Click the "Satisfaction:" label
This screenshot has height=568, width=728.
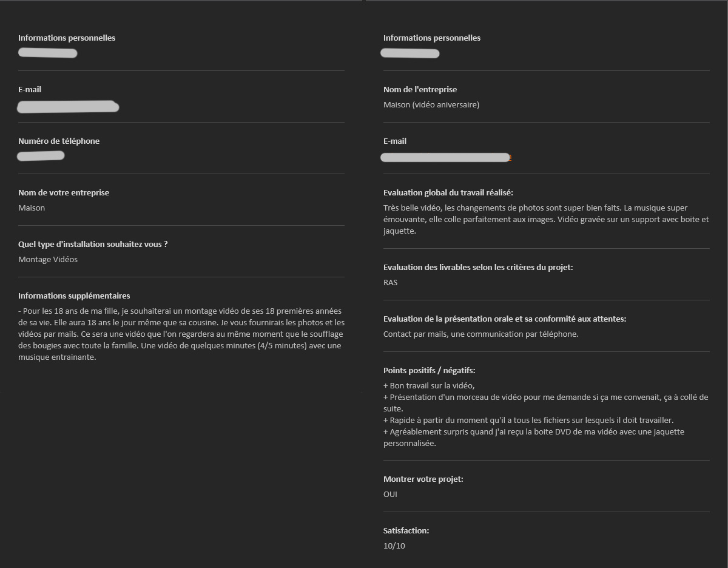(x=406, y=531)
